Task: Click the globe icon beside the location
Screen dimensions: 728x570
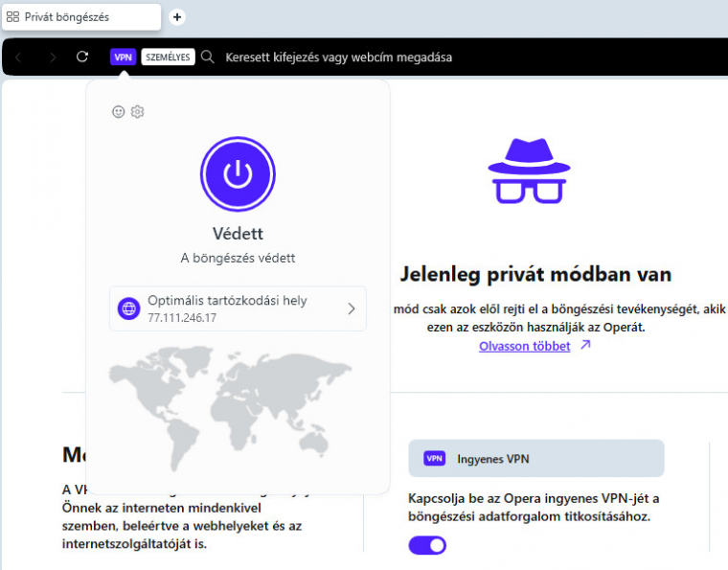Action: coord(128,308)
